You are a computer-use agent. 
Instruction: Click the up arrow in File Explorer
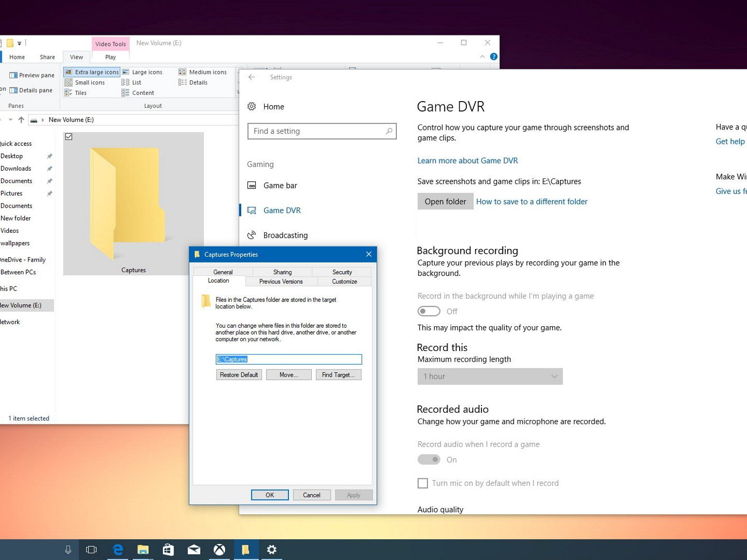point(21,120)
